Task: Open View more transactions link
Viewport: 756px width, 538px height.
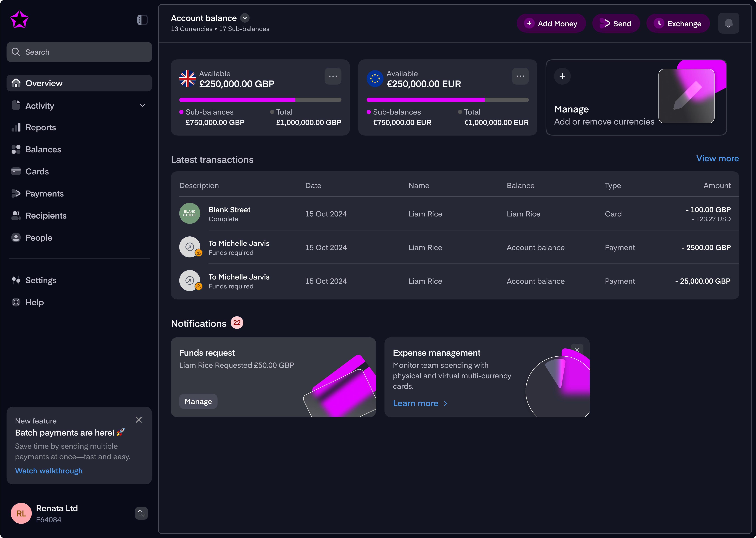Action: (x=717, y=158)
